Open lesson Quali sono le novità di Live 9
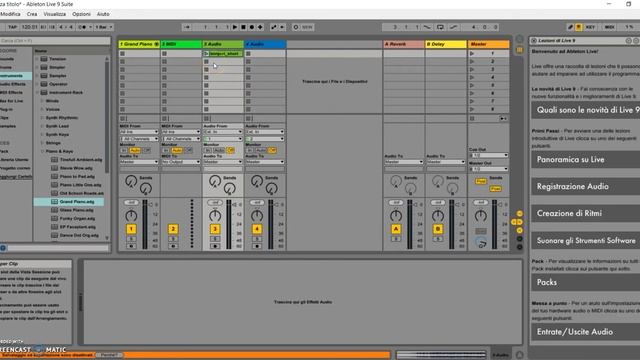Screen dimensions: 640x360 click(x=586, y=110)
